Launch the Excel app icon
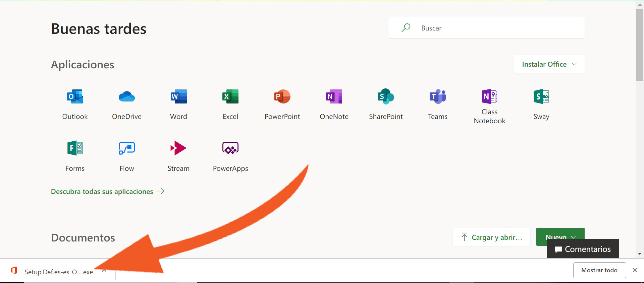Viewport: 644px width, 283px height. tap(230, 96)
